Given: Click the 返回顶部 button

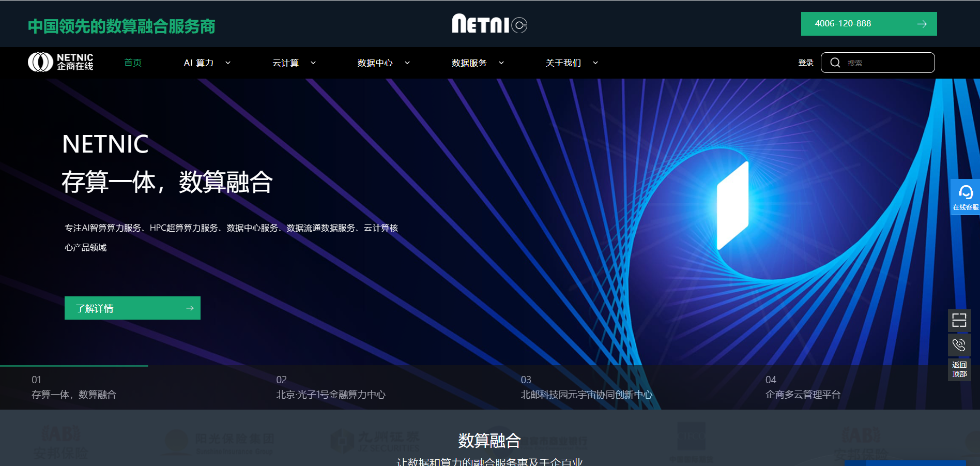Looking at the screenshot, I should (x=959, y=369).
